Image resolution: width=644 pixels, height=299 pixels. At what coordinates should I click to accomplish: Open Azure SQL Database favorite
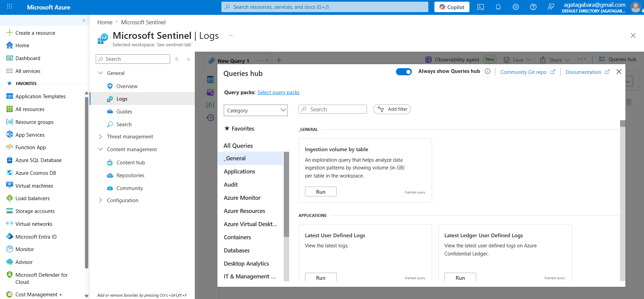(x=38, y=160)
